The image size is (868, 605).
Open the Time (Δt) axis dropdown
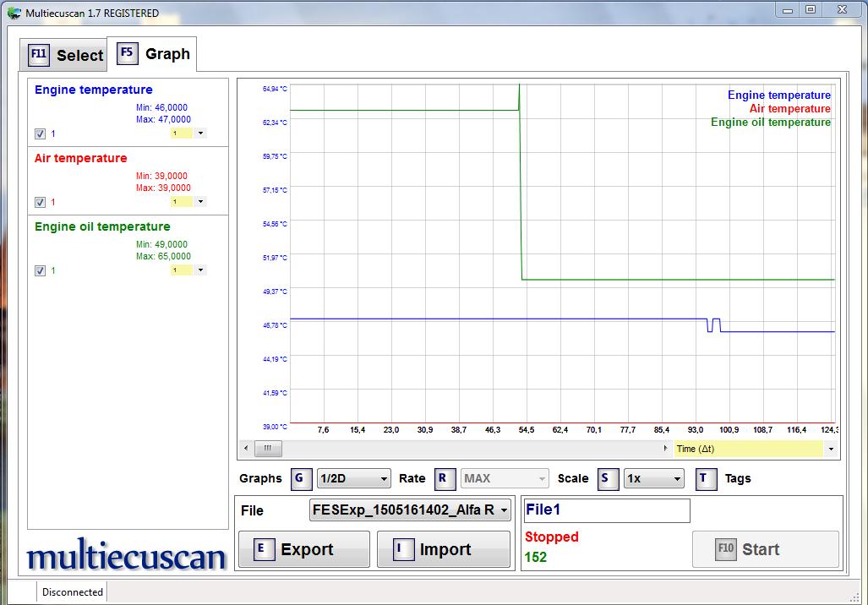click(x=831, y=449)
